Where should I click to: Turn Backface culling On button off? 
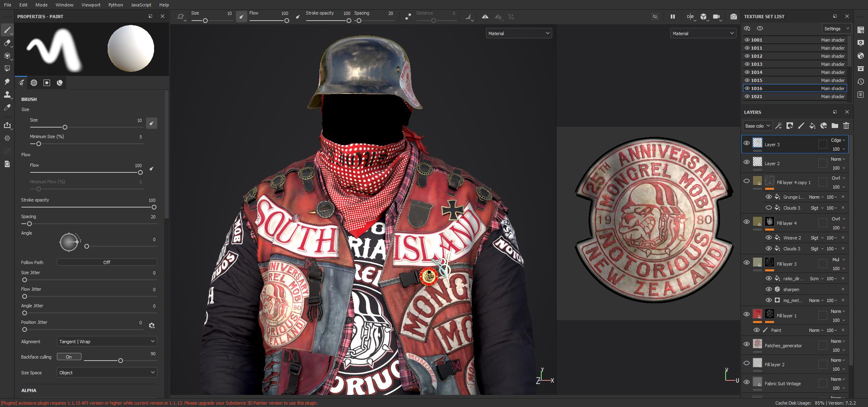coord(69,357)
